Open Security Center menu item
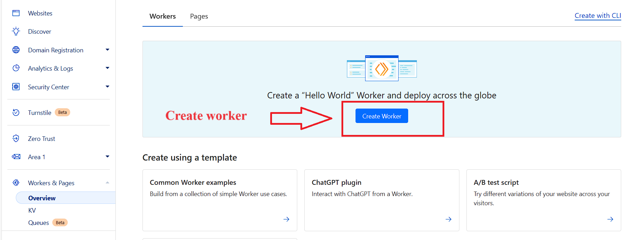Screen dimensions: 644x240 (x=48, y=87)
